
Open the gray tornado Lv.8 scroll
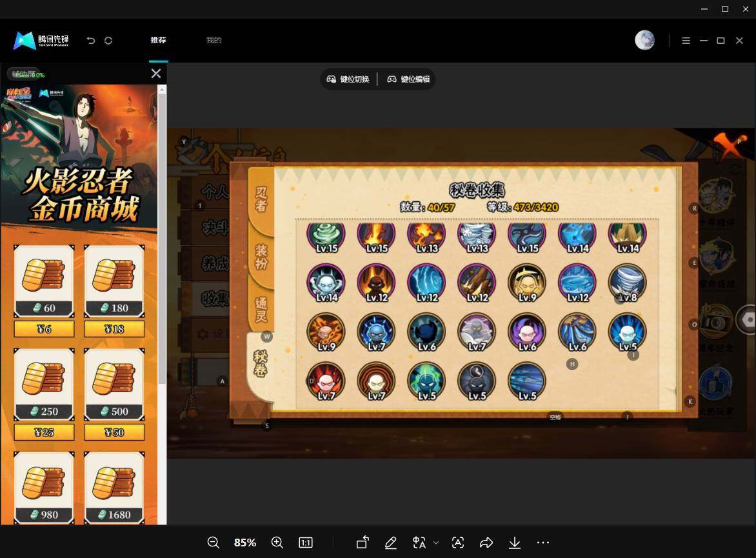pos(627,284)
